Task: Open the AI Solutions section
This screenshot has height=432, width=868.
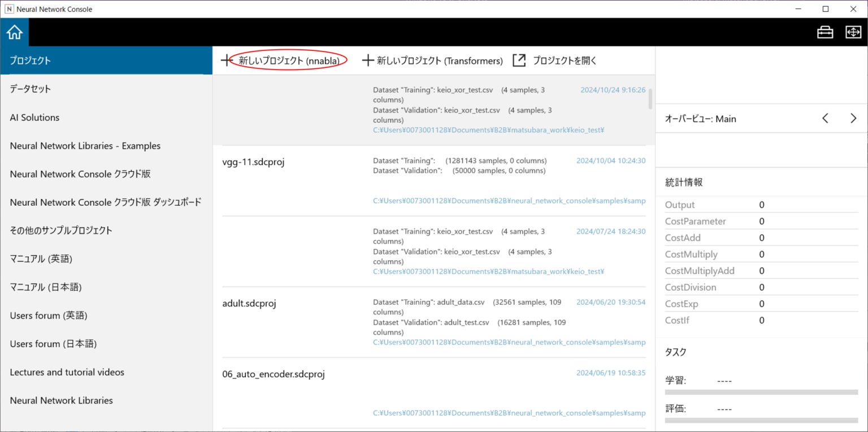Action: click(x=34, y=117)
